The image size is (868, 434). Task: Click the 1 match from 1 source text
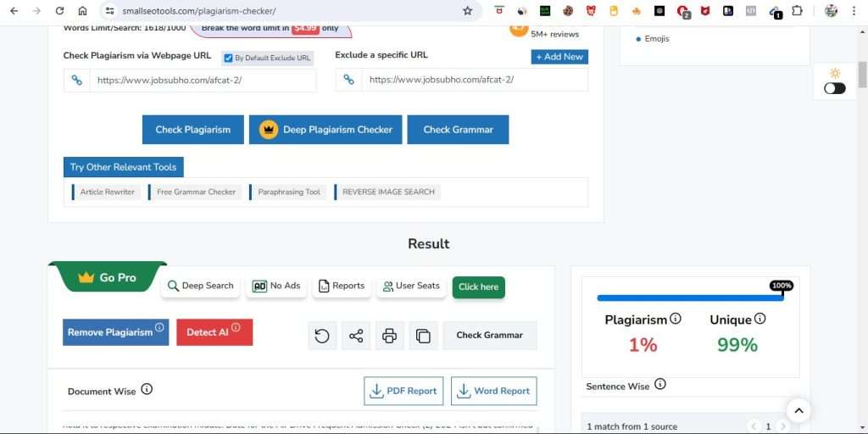click(632, 427)
